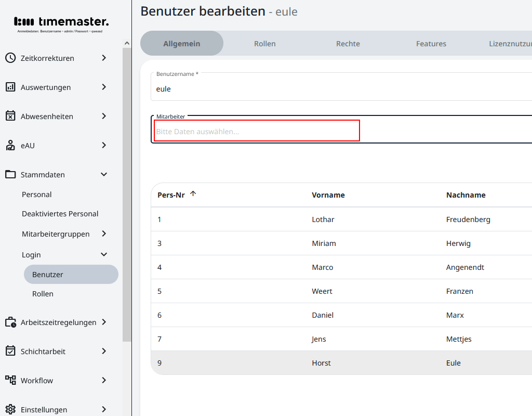
Task: Open Deaktiviertes Personal in sidebar
Action: pyautogui.click(x=60, y=214)
